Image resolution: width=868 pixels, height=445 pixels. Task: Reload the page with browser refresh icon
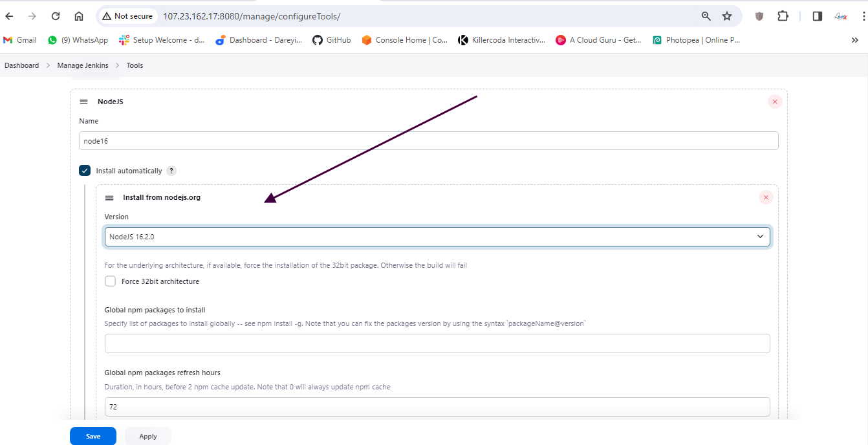(x=56, y=16)
